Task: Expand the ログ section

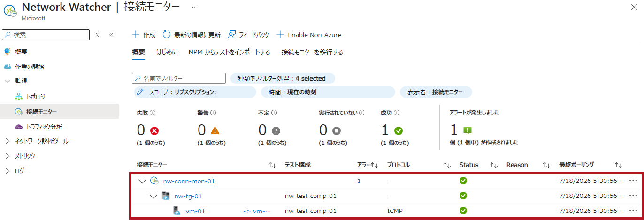Action: point(7,171)
